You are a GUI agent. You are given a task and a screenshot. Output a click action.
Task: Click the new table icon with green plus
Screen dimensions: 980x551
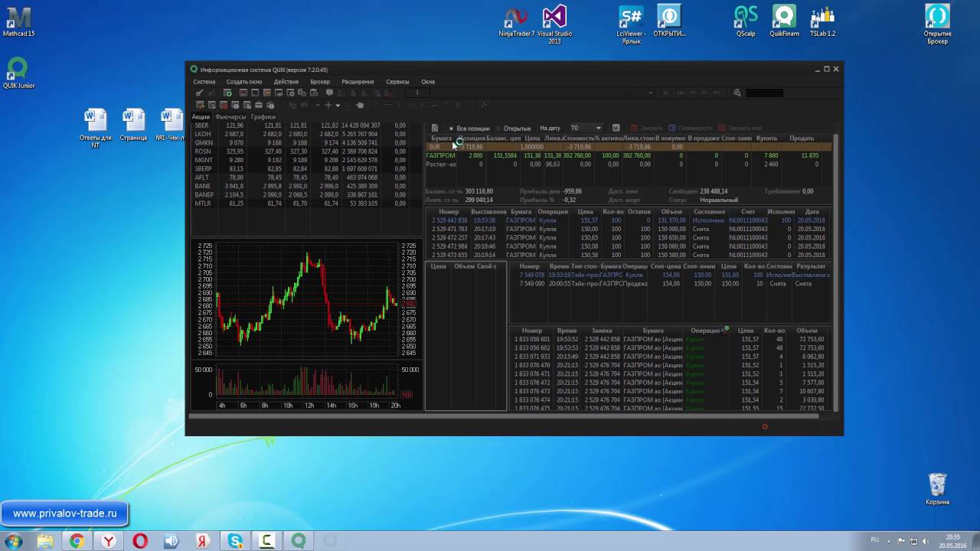[227, 93]
